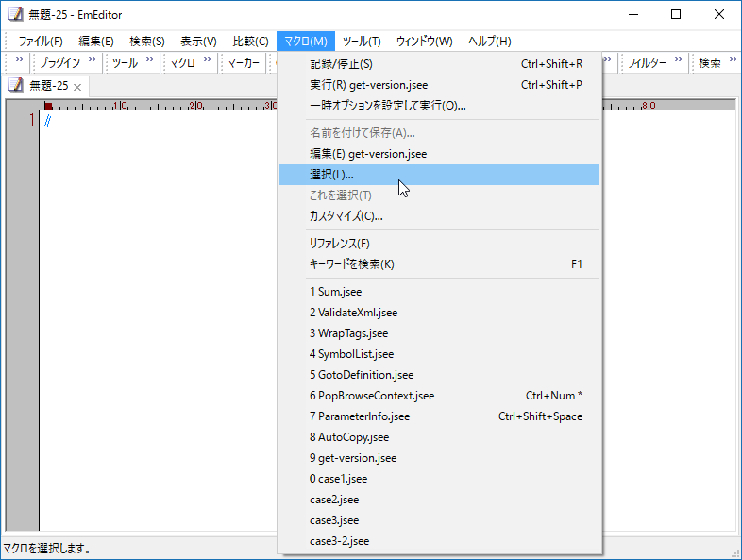
Task: Expand the フィルター toolbar overflow chevron
Action: tap(679, 59)
